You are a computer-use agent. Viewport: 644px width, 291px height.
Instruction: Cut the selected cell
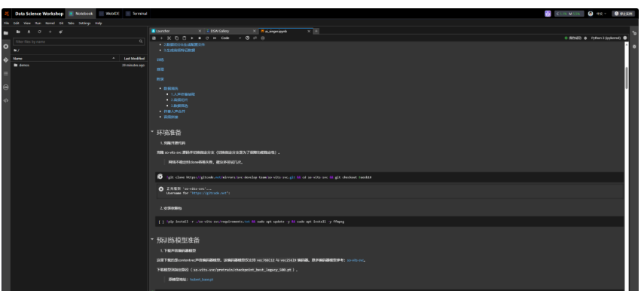[169, 38]
